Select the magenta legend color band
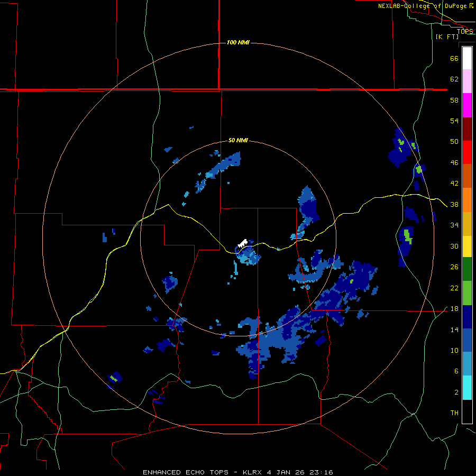 coord(467,105)
